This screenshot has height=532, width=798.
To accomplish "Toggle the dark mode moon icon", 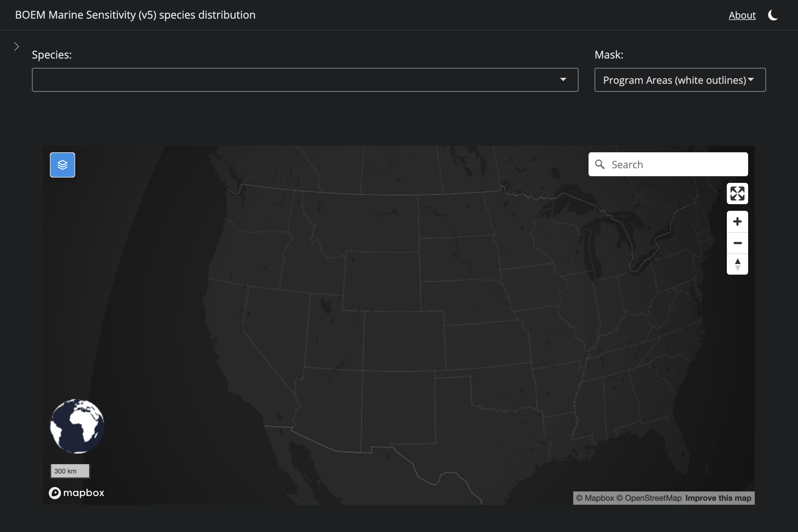I will click(772, 15).
